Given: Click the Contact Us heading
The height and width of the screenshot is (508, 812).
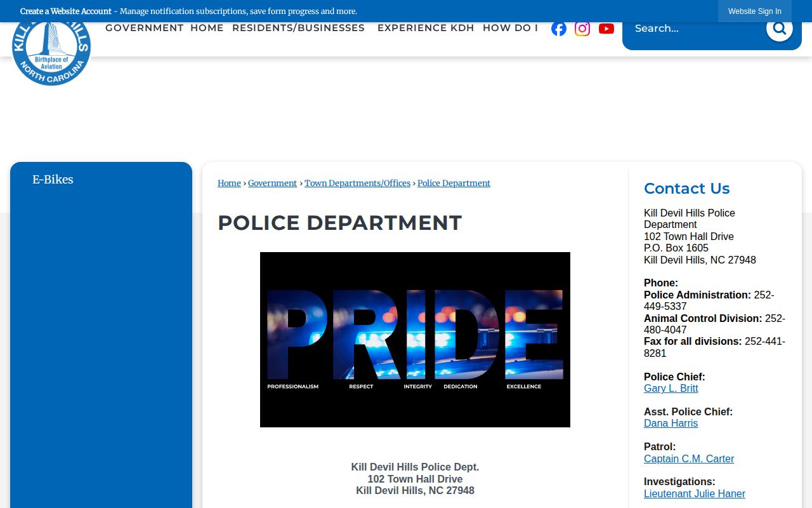Looking at the screenshot, I should 686,189.
